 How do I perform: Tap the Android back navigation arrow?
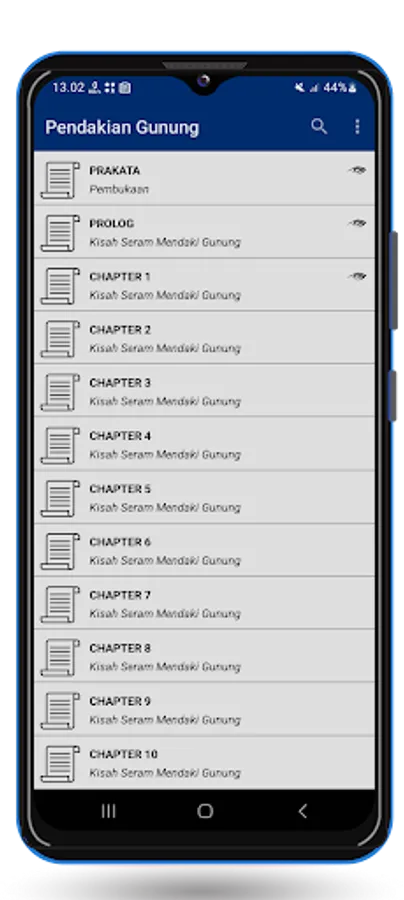tap(302, 810)
